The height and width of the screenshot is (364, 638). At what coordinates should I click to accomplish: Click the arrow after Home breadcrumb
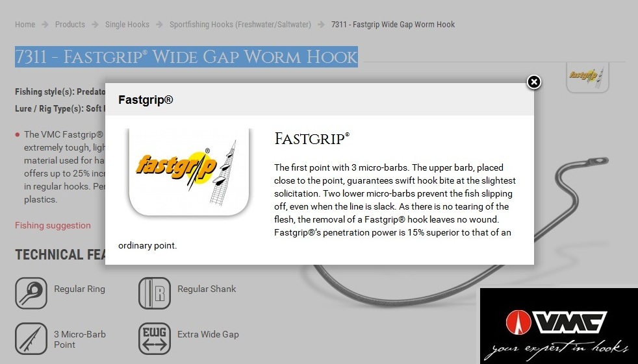pyautogui.click(x=45, y=25)
